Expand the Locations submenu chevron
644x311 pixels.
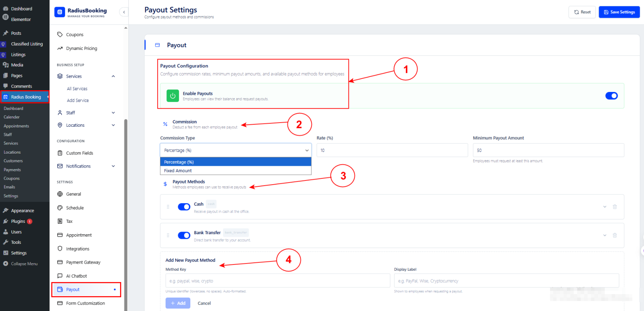click(x=113, y=125)
